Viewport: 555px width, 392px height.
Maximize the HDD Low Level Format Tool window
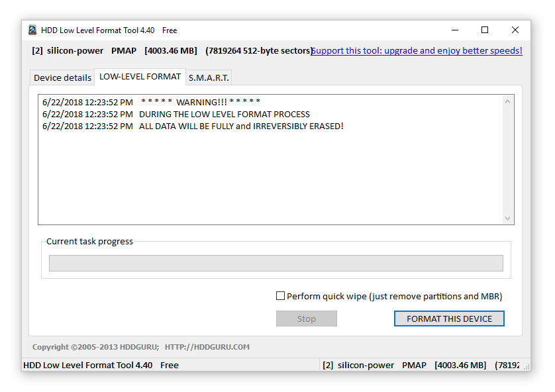pyautogui.click(x=485, y=30)
